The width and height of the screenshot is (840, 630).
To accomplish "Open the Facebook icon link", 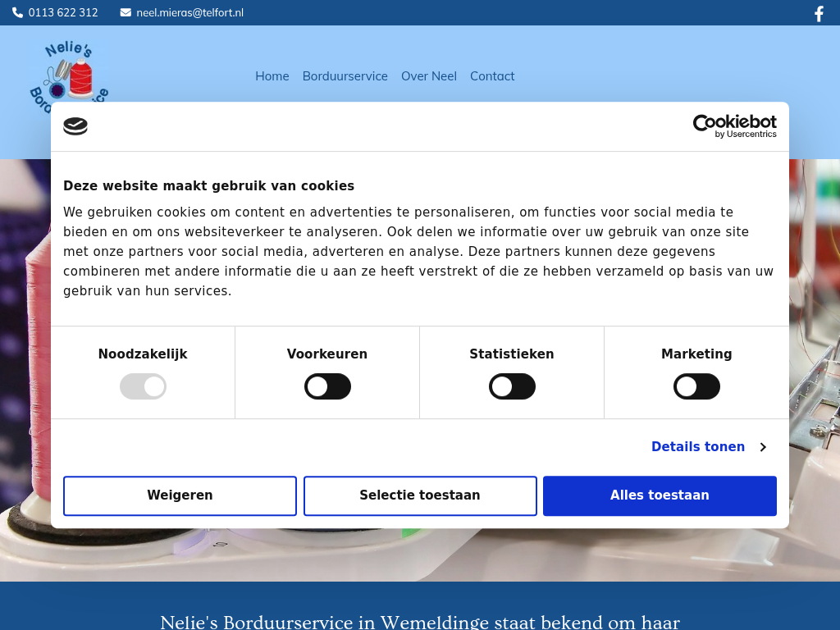I will [x=818, y=13].
